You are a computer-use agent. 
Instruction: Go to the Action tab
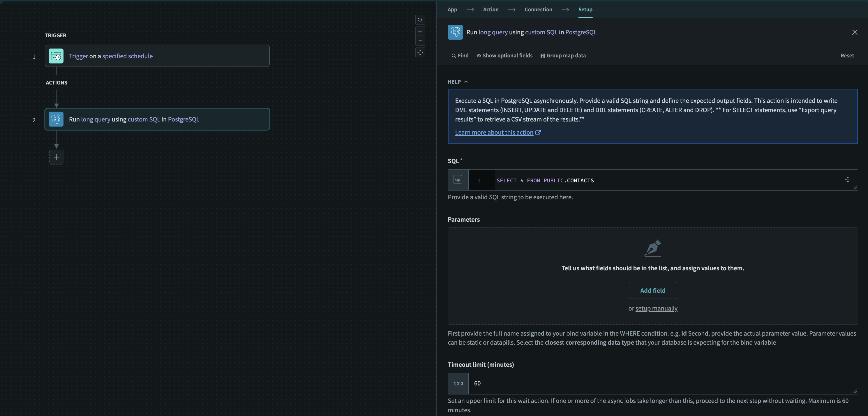pyautogui.click(x=490, y=9)
